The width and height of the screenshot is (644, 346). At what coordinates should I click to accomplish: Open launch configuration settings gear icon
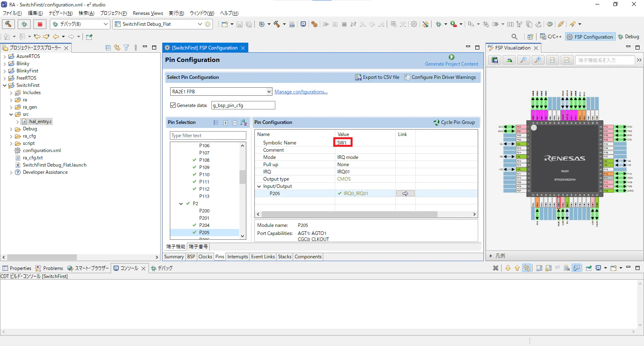pyautogui.click(x=208, y=24)
